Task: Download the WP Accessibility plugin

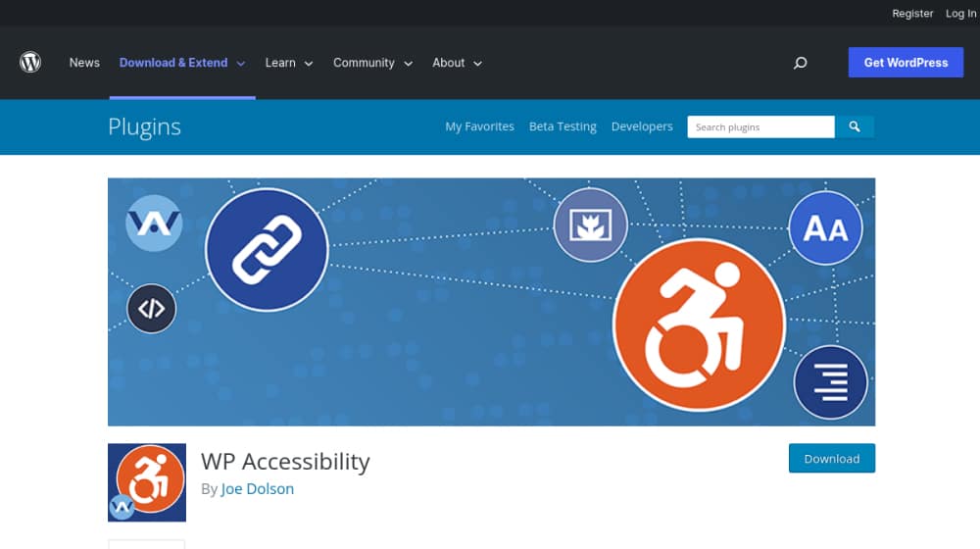Action: point(832,459)
